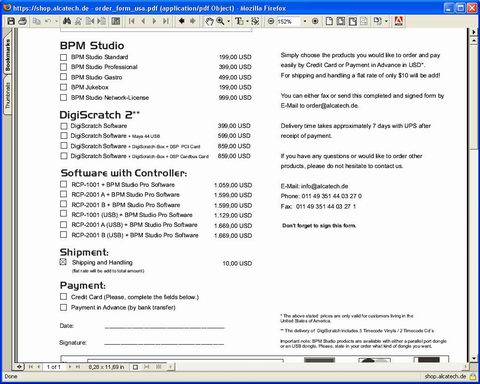Open the Bookmarks side tab
Image resolution: width=480 pixels, height=384 pixels.
coord(8,55)
